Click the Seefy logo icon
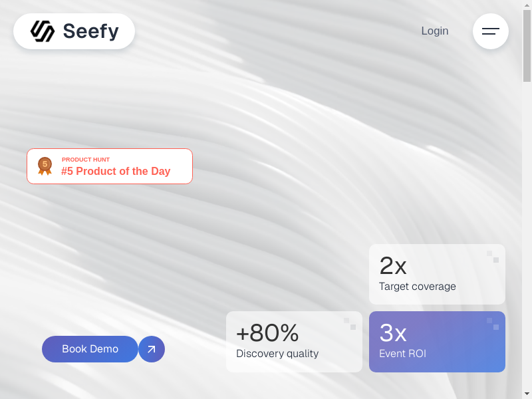This screenshot has height=399, width=532. click(x=43, y=31)
